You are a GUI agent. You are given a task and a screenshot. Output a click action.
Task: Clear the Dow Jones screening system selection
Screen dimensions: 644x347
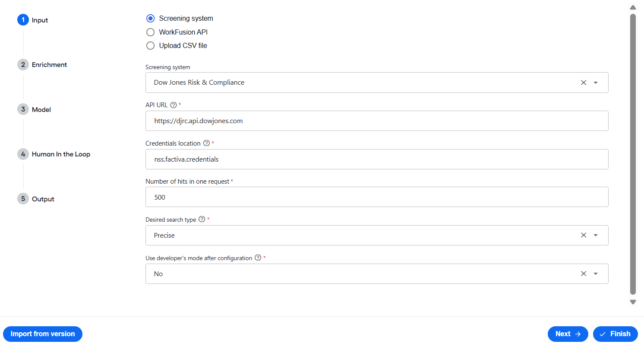click(584, 83)
